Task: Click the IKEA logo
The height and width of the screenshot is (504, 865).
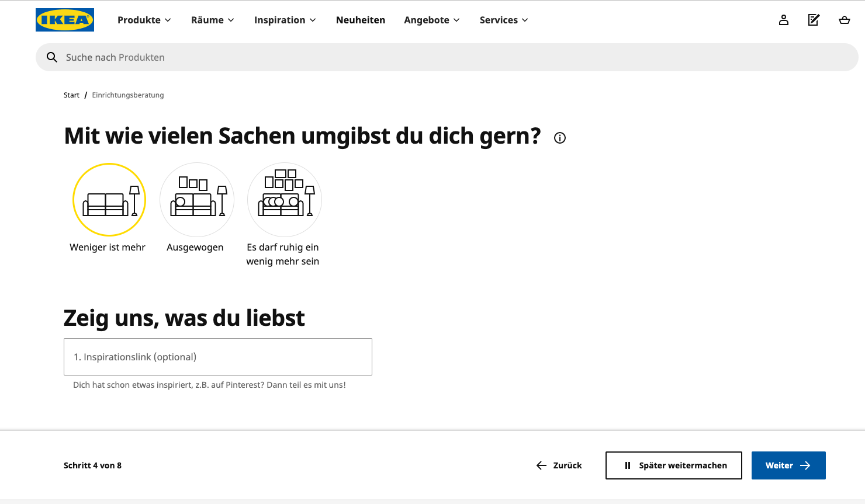Action: 65,20
